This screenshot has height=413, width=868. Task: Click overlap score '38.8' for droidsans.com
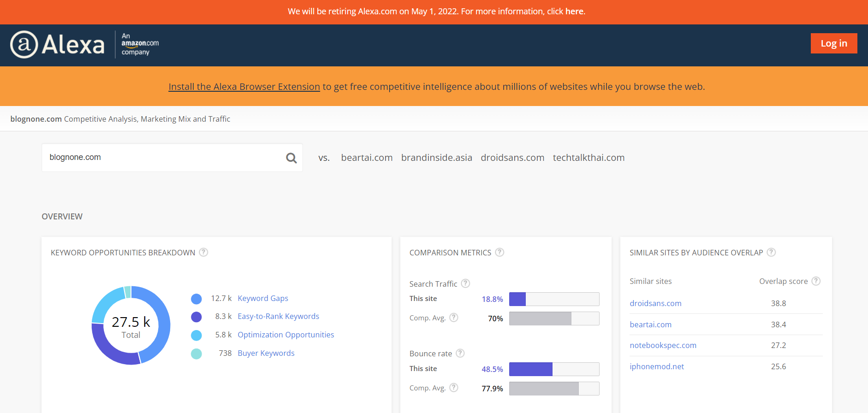tap(779, 303)
